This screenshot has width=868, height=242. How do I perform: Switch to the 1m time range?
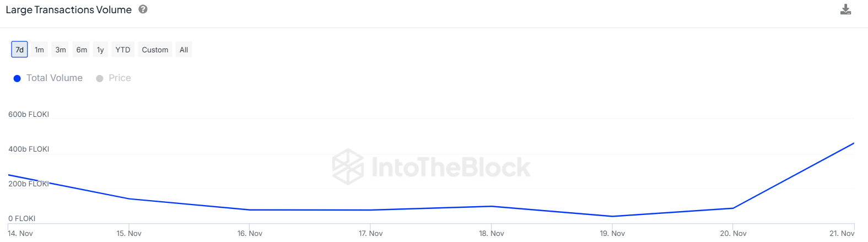[x=39, y=50]
